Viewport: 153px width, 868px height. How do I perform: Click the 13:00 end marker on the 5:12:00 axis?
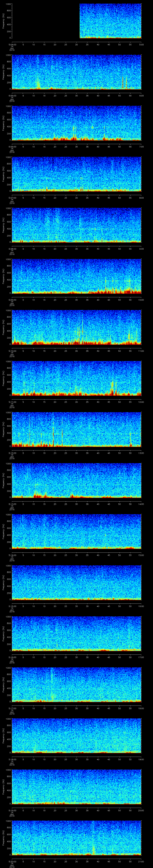[x=141, y=453]
